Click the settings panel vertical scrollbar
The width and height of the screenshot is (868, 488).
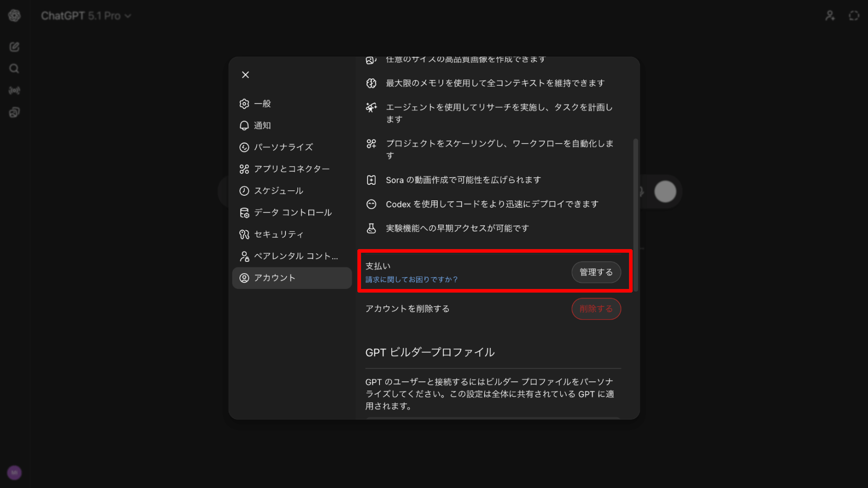tap(635, 216)
